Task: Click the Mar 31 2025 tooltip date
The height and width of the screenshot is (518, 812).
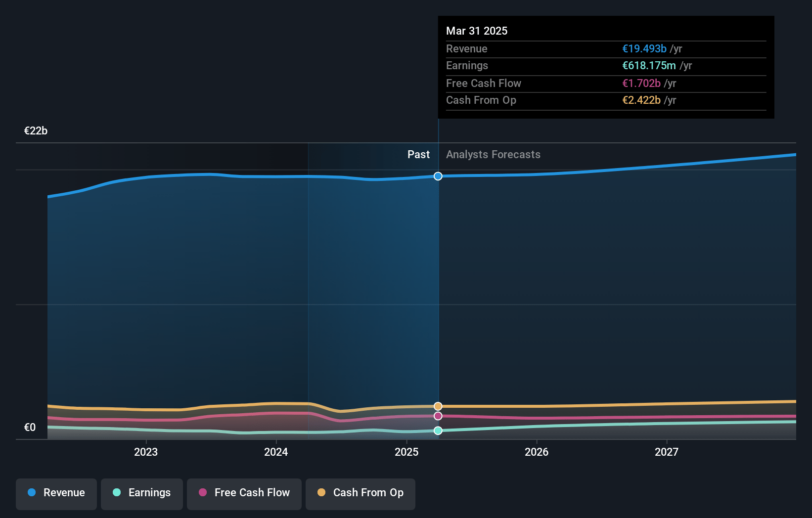Action: [x=477, y=31]
